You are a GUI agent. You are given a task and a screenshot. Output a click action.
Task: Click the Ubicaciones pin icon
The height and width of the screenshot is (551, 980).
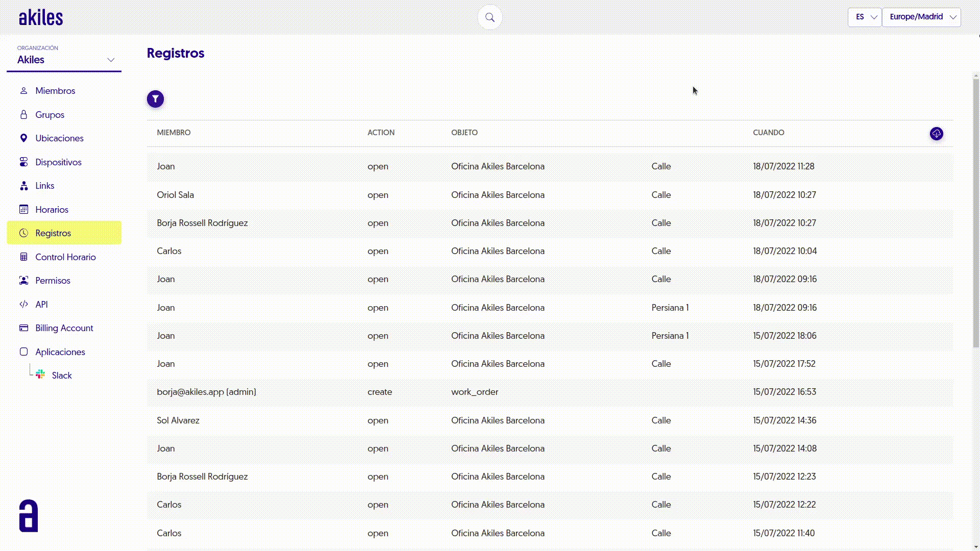(23, 138)
